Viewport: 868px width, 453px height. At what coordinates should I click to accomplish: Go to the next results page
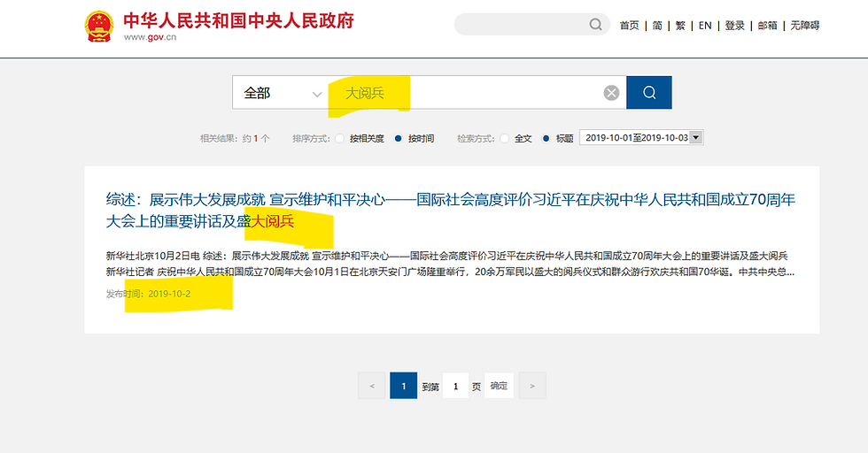[x=532, y=386]
